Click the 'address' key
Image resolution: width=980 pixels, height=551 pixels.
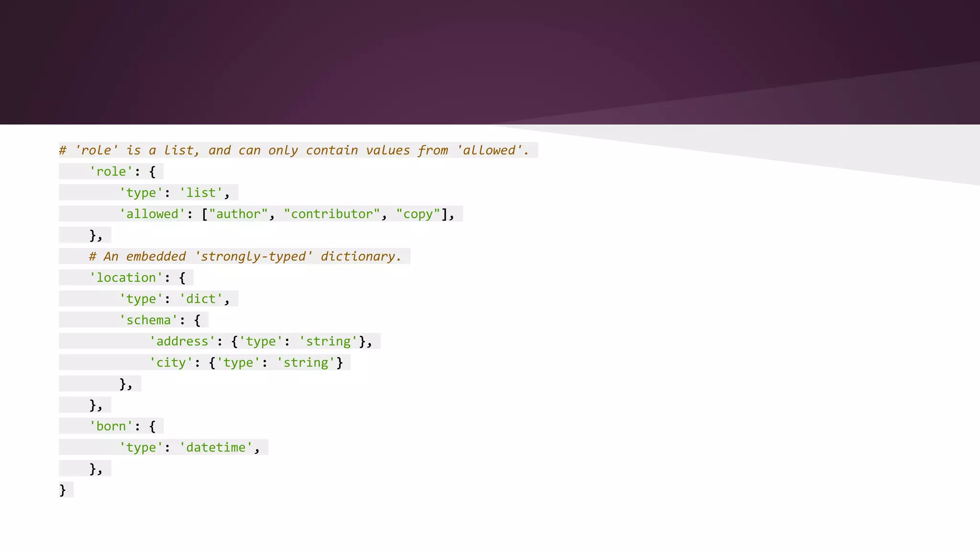point(182,341)
